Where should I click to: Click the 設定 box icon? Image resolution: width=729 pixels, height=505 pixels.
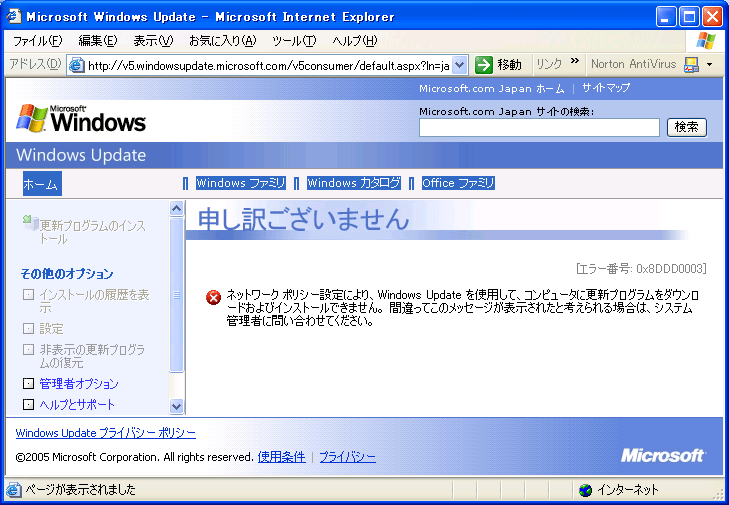point(28,329)
